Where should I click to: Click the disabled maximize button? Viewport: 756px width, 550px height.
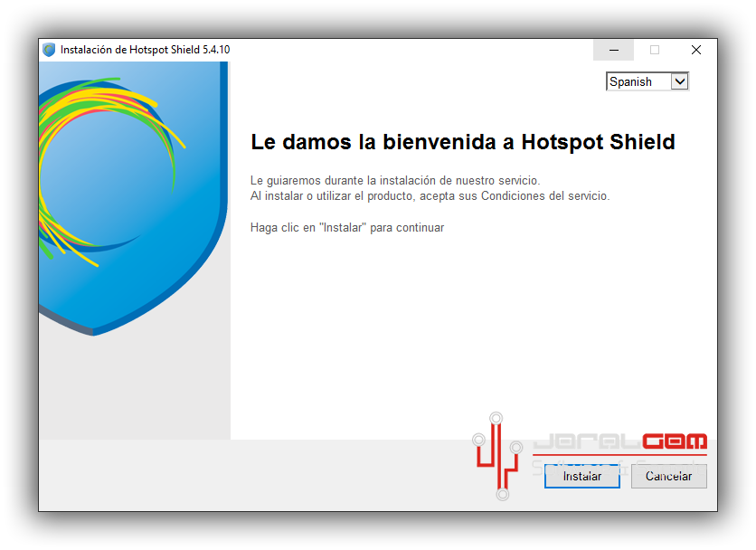(655, 50)
